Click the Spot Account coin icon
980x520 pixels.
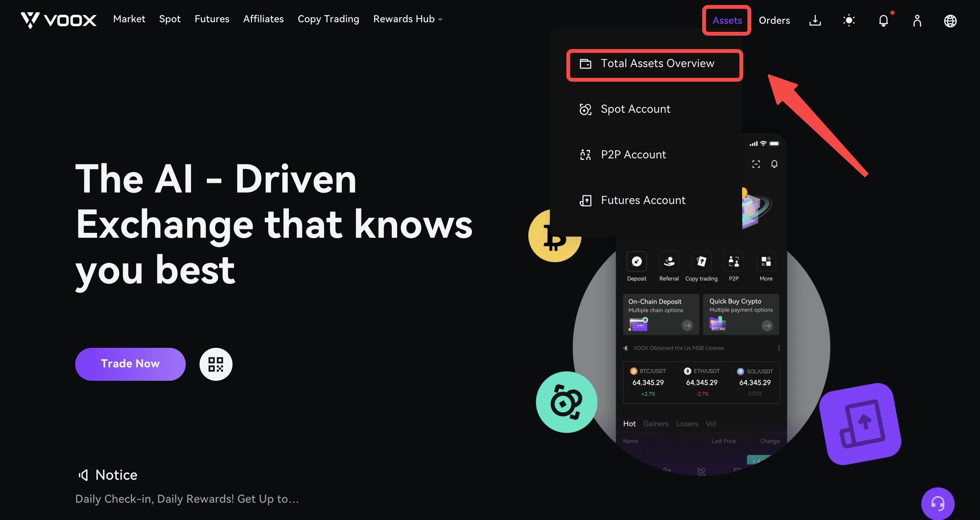[585, 109]
